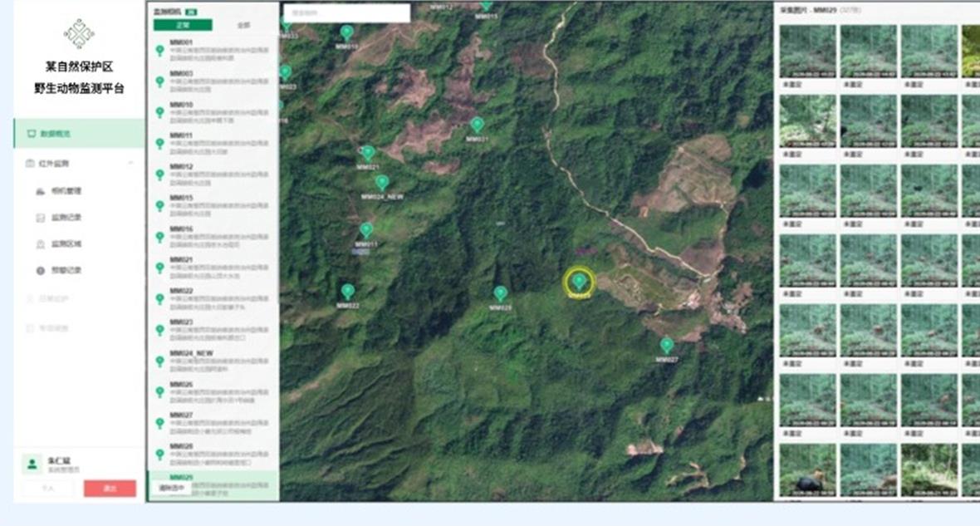Click the search field above the map
Screen dimensions: 980x526
(x=347, y=12)
